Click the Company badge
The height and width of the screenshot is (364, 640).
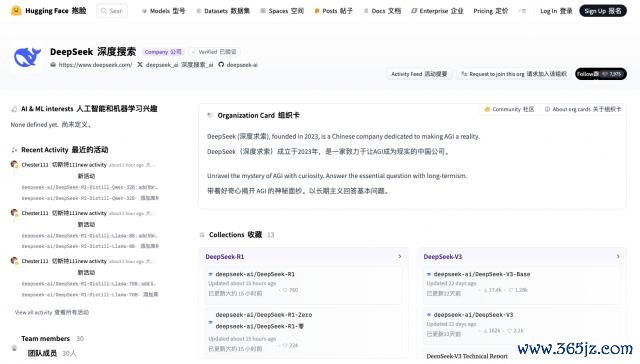pyautogui.click(x=163, y=52)
